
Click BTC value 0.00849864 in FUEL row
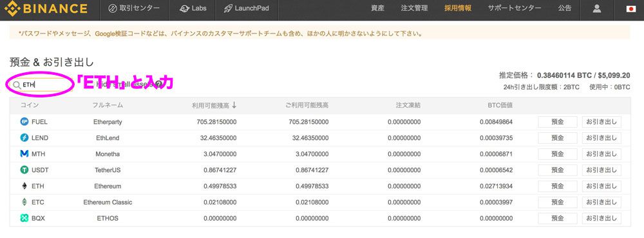496,122
